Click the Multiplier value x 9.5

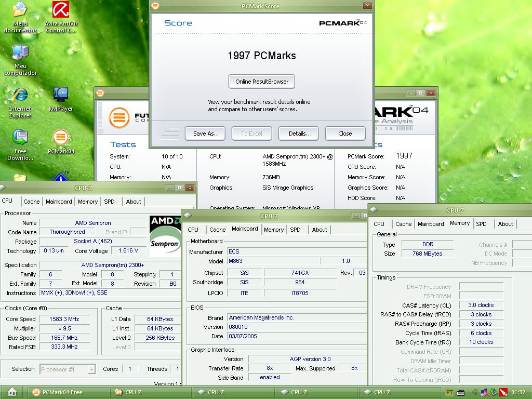point(64,328)
